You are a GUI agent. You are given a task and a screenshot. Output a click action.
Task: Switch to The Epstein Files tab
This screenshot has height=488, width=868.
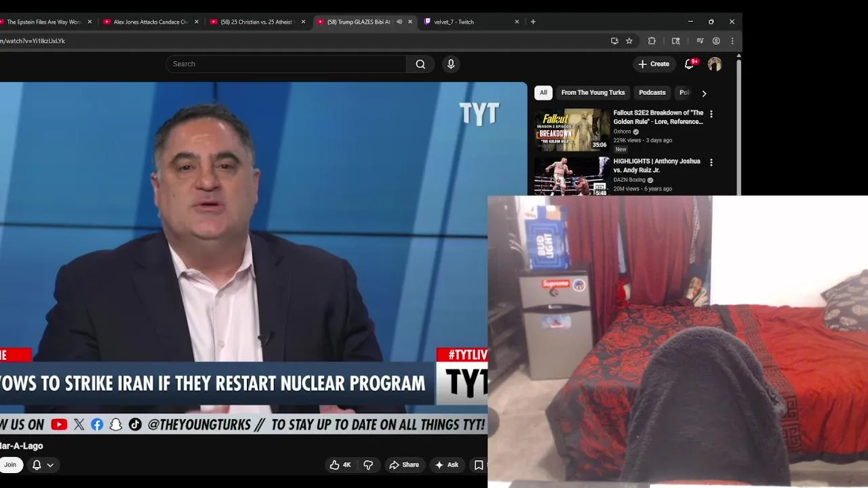tap(44, 22)
